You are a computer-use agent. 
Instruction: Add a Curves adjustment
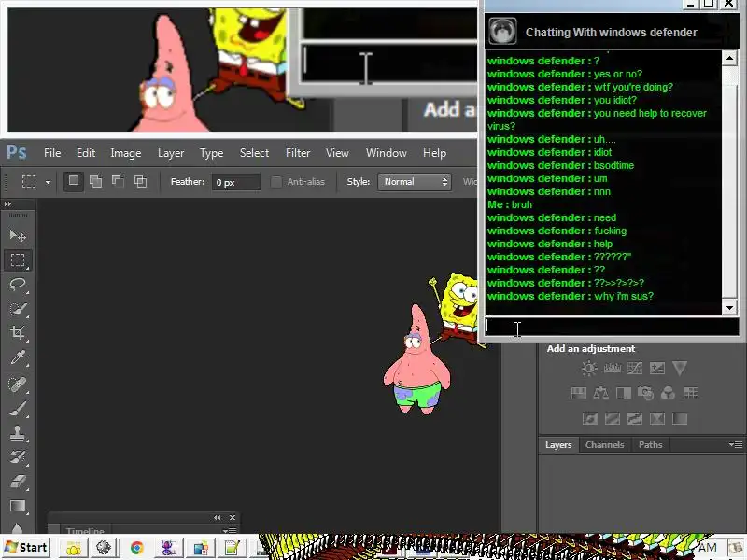(x=635, y=368)
